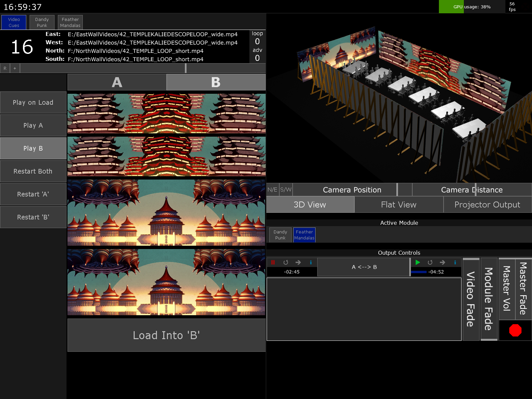The height and width of the screenshot is (399, 532).
Task: Click the Camera Position slider
Action: 352,190
